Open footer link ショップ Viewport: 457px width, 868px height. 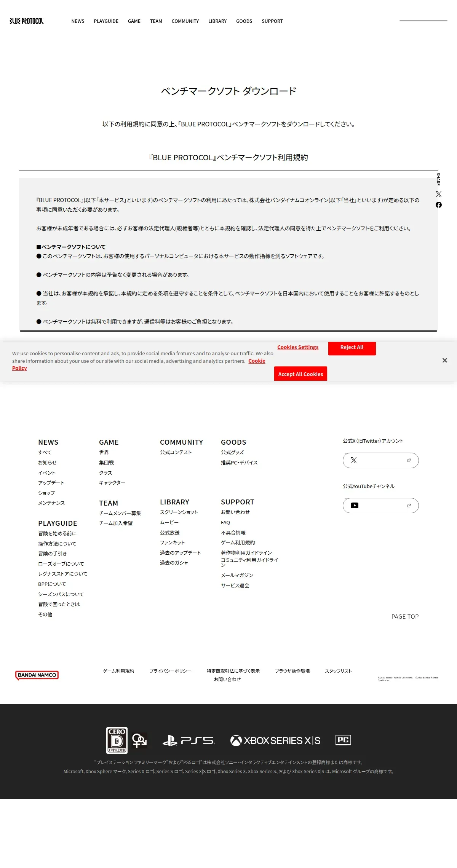[46, 493]
